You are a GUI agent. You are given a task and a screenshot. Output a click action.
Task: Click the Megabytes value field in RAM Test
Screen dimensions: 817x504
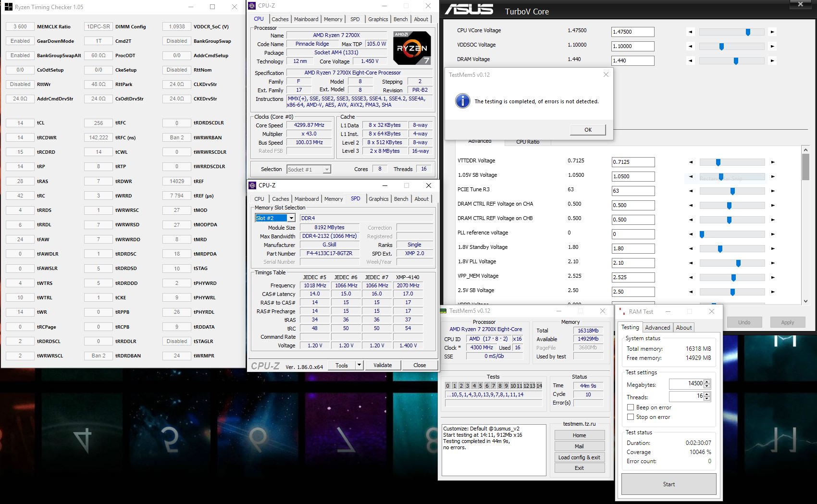tap(686, 383)
